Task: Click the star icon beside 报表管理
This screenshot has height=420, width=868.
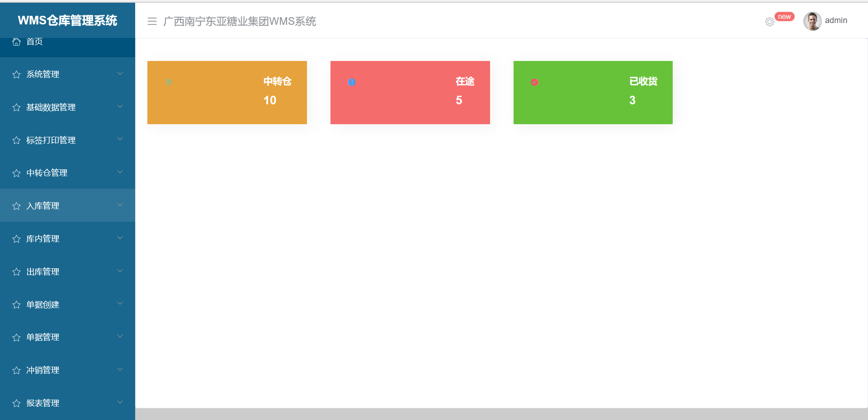Action: point(16,403)
